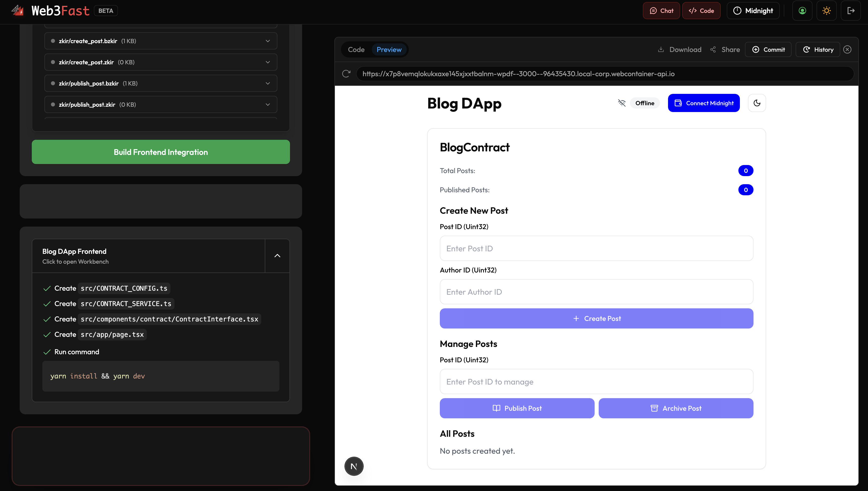Focus Enter Post ID to manage field
Viewport: 868px width, 491px height.
(x=596, y=381)
